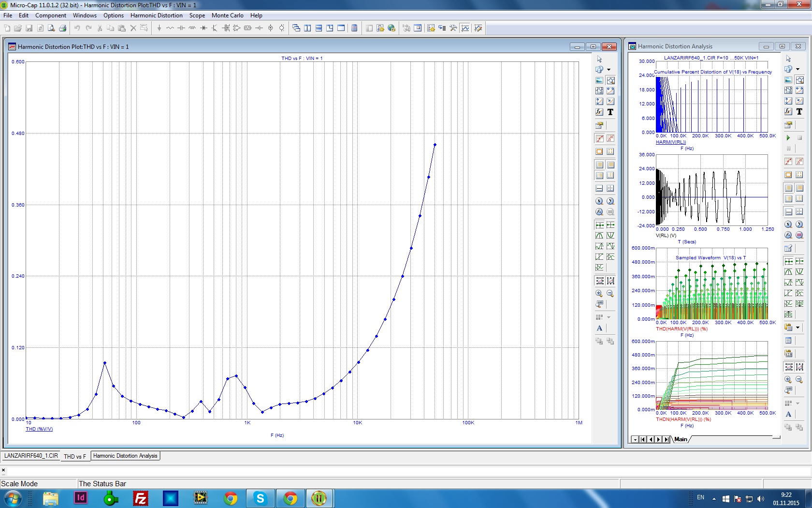812x508 pixels.
Task: Open the tools wrench-and-screwdriver icon
Action: [453, 28]
